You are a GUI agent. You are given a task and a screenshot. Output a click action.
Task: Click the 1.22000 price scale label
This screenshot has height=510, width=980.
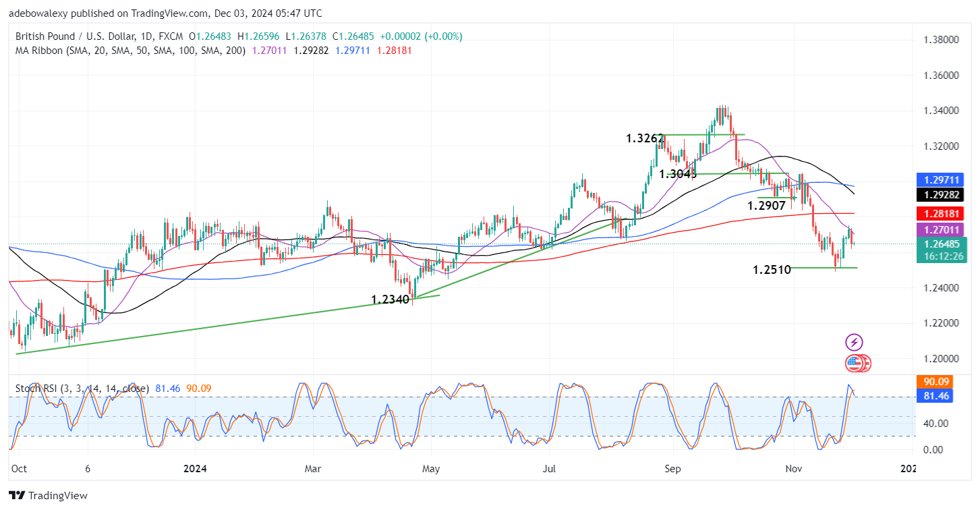[942, 323]
